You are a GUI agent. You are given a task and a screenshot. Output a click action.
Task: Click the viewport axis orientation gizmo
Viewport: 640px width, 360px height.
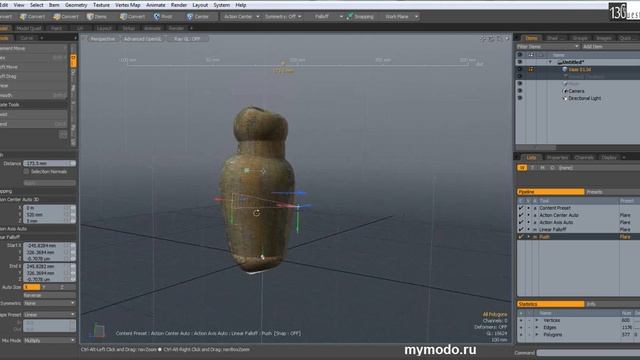(98, 330)
